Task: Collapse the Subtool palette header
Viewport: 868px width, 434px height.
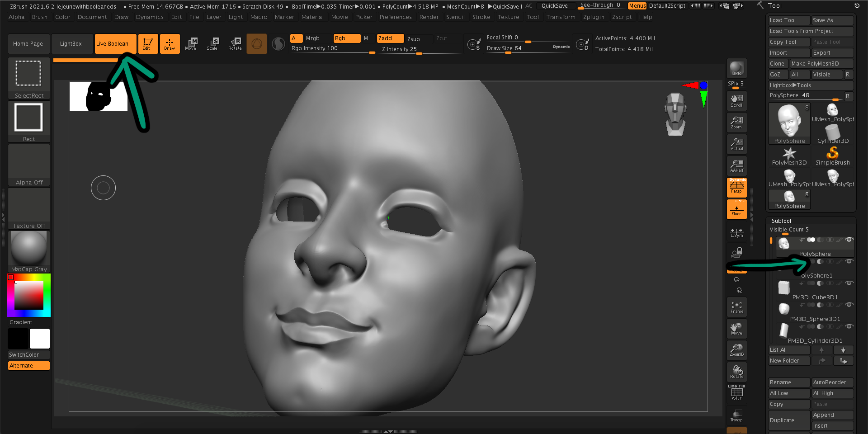Action: 781,221
